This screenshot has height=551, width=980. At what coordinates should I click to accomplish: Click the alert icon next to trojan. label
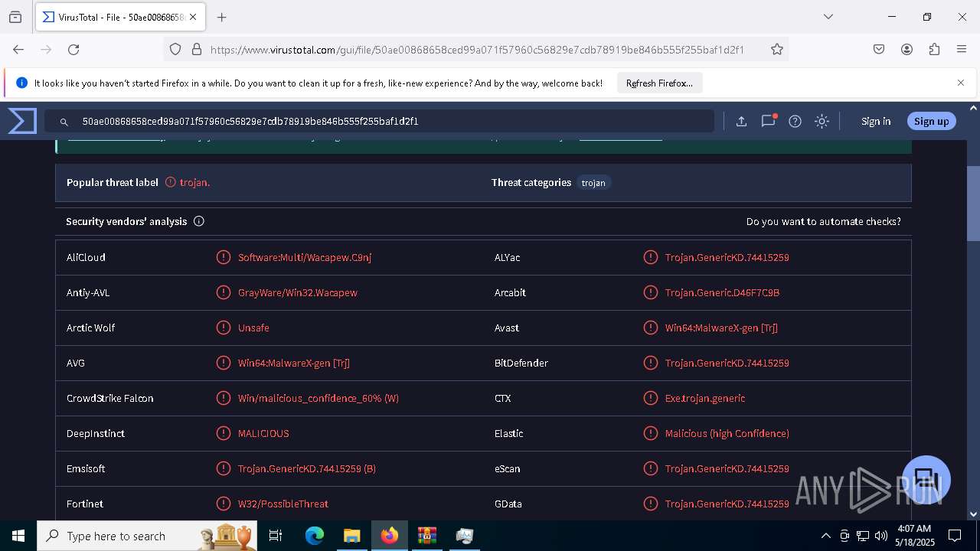coord(171,182)
